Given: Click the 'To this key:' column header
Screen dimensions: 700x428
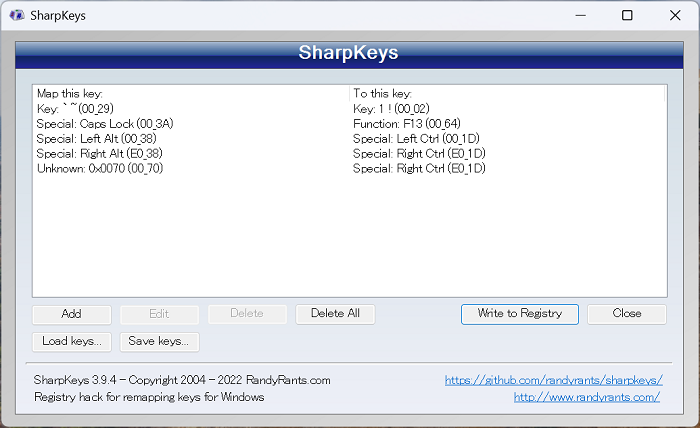Looking at the screenshot, I should [507, 93].
